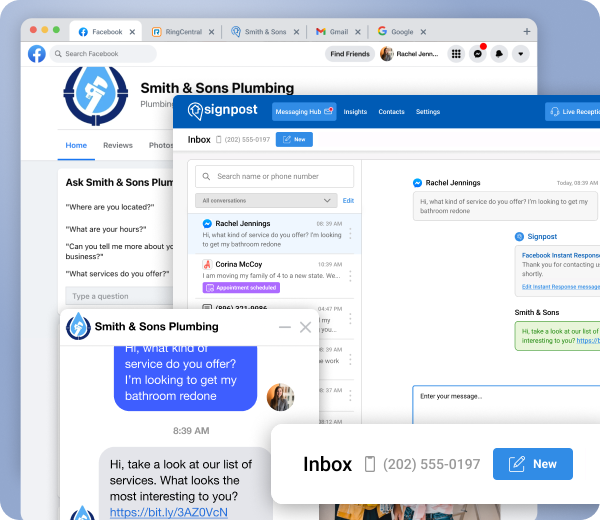Open options menu for Corina McCoy conversation
The width and height of the screenshot is (600, 520).
tap(351, 276)
